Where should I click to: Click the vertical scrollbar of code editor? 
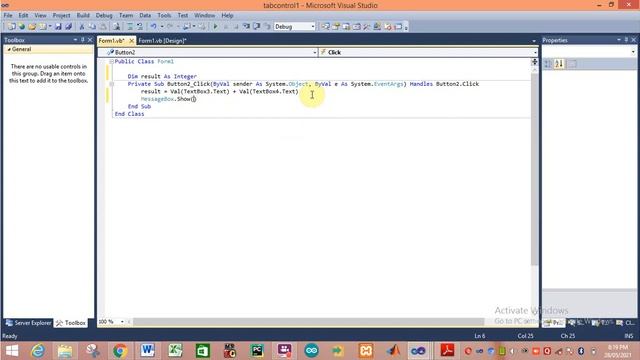(x=534, y=169)
